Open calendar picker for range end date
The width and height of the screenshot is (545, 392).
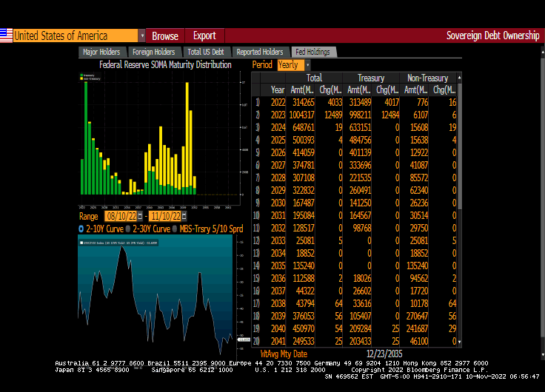point(184,217)
